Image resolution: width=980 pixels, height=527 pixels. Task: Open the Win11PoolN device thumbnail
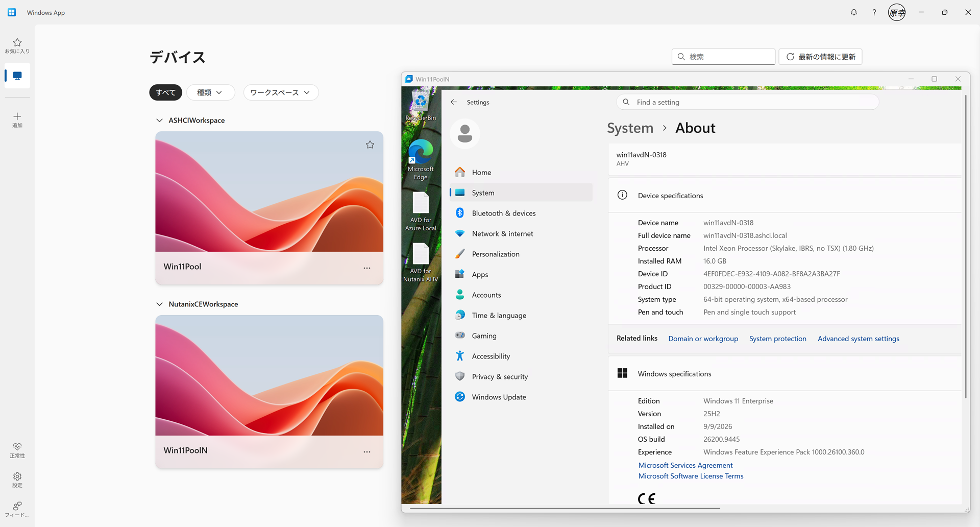point(269,375)
